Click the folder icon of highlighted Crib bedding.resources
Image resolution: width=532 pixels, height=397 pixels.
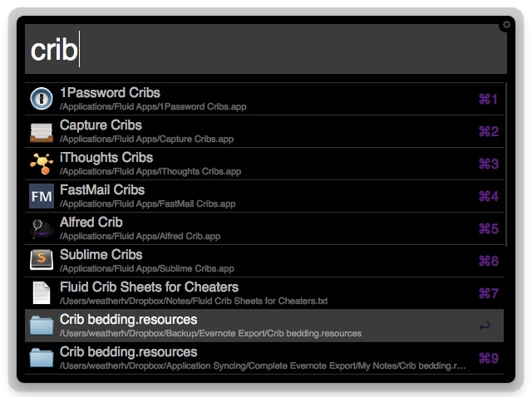point(42,325)
